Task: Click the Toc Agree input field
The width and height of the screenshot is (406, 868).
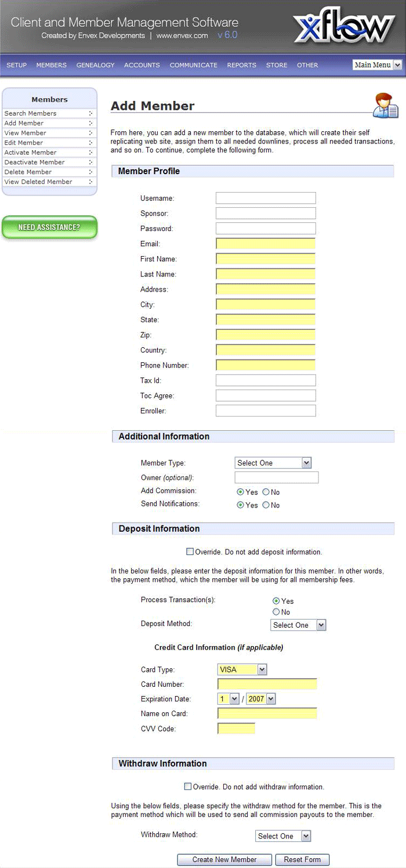Action: coord(266,395)
